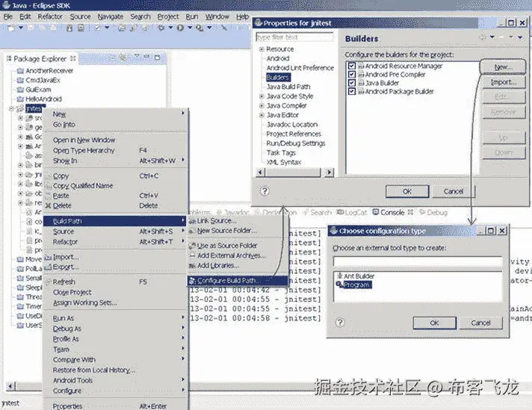Uncheck Android Package Builder checkbox
532x410 pixels.
352,91
